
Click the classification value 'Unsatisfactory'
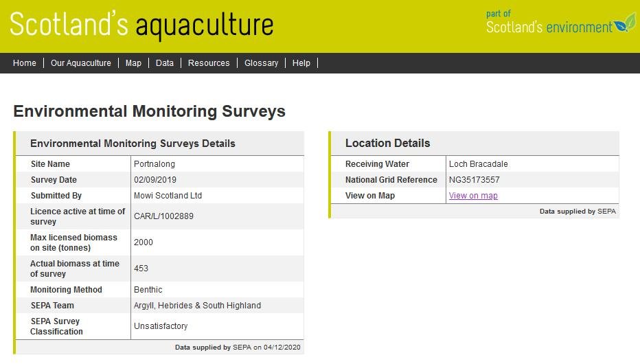161,326
